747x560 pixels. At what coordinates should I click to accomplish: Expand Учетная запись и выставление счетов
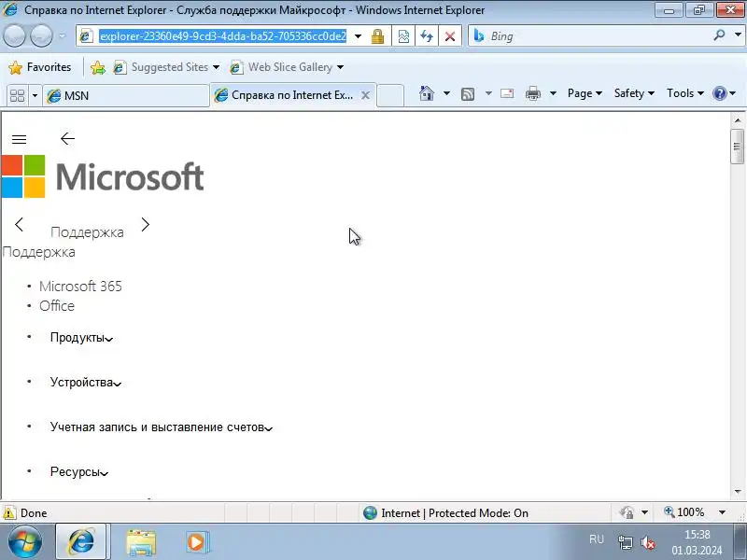tap(161, 427)
